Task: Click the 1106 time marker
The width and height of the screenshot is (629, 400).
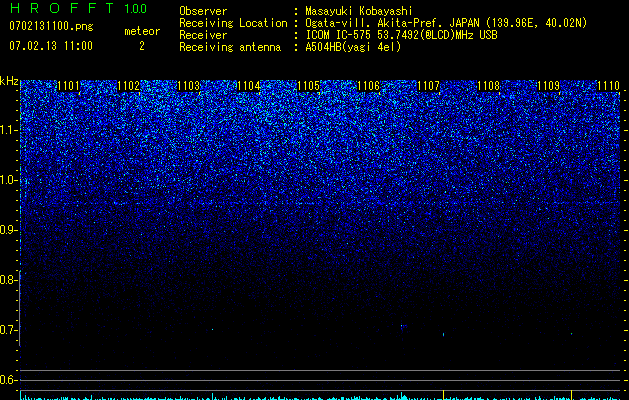Action: point(368,86)
